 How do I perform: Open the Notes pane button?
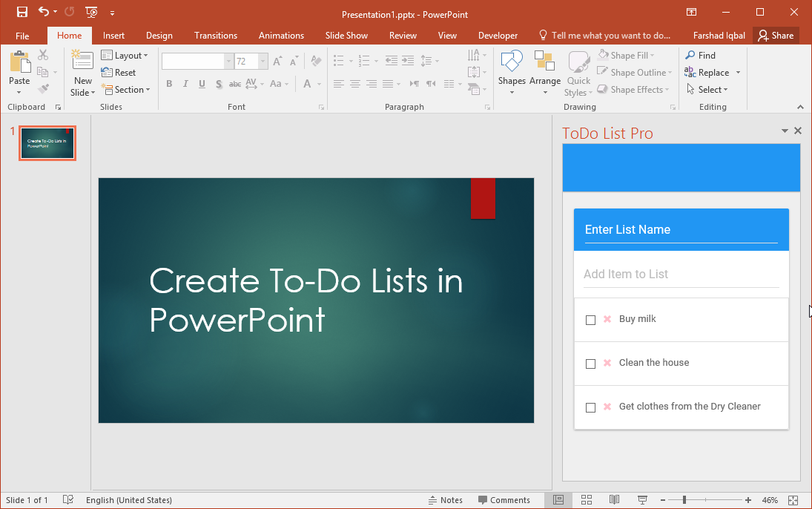(445, 500)
